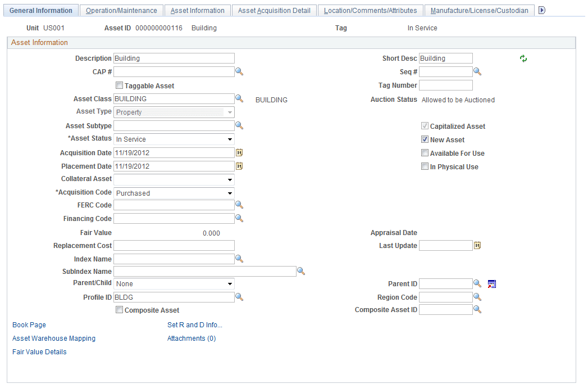The height and width of the screenshot is (388, 588).
Task: Open the Acquisition Code dropdown
Action: [x=230, y=193]
